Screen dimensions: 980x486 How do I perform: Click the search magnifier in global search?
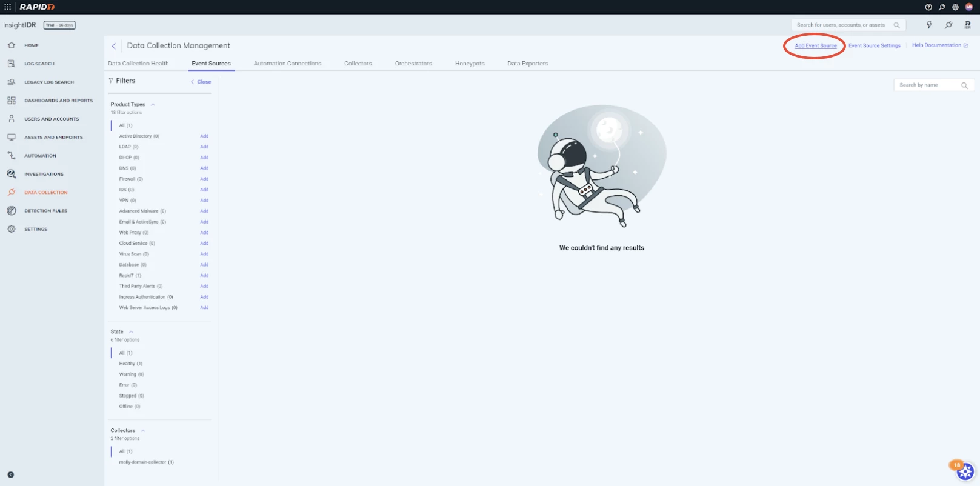click(896, 25)
